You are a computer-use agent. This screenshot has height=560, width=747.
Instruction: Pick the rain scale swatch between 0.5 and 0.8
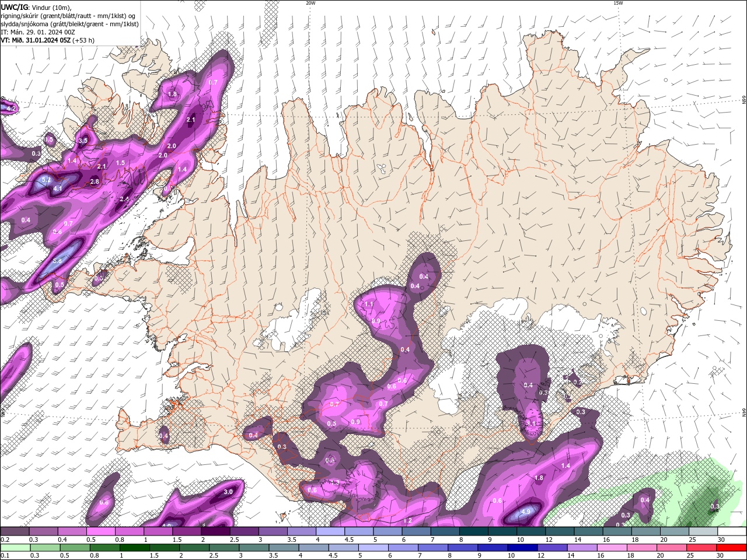tap(75, 548)
